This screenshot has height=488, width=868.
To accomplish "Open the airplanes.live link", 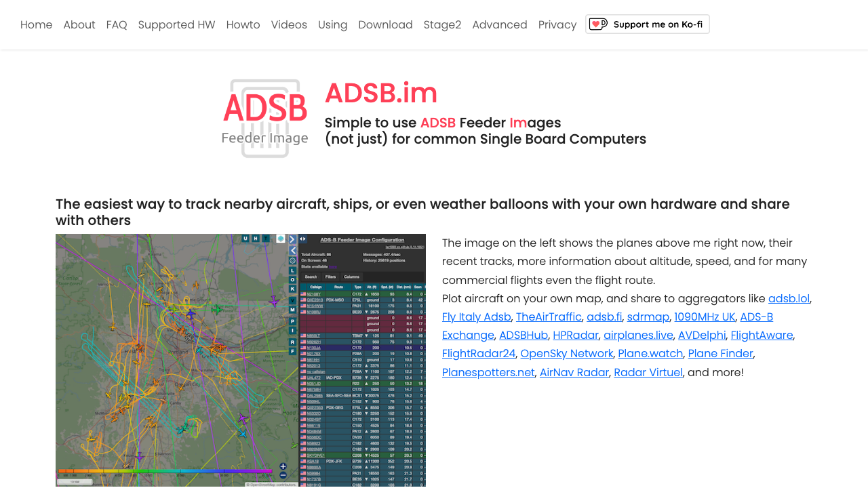I will (638, 335).
